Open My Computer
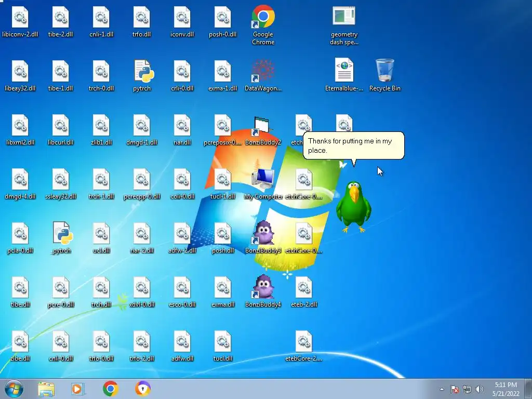 [x=263, y=184]
